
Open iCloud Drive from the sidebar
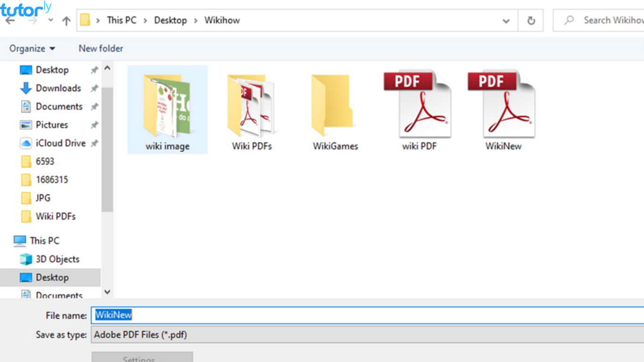click(x=60, y=143)
